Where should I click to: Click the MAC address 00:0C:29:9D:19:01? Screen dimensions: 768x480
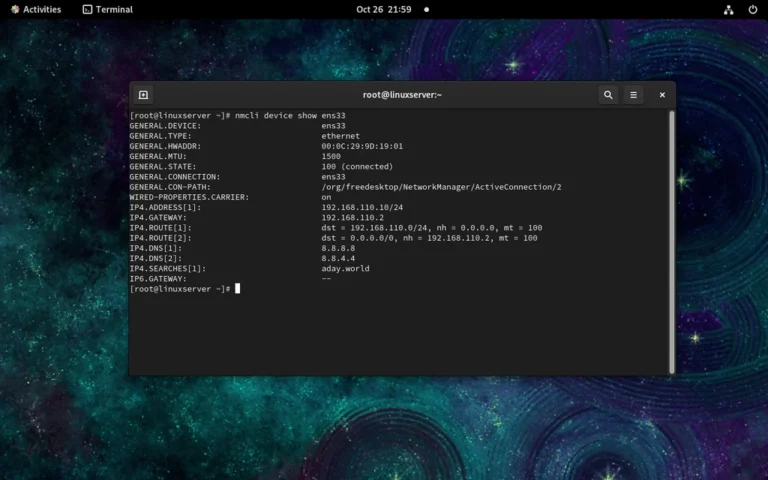pyautogui.click(x=362, y=146)
